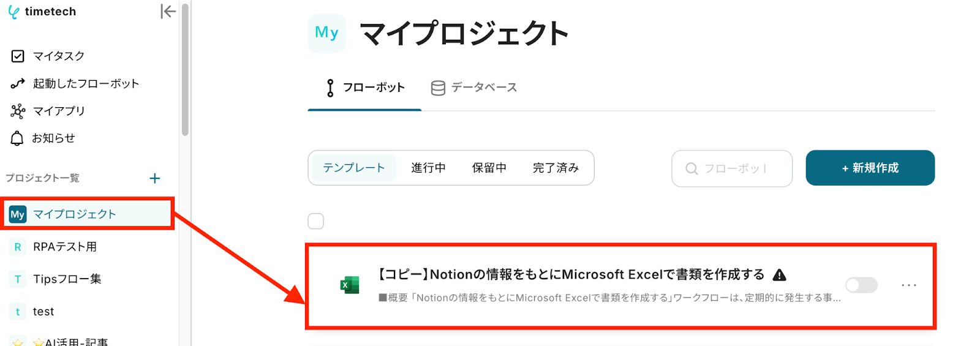Viewport: 980px width, 346px height.
Task: Click the timetech logo icon
Action: [13, 12]
